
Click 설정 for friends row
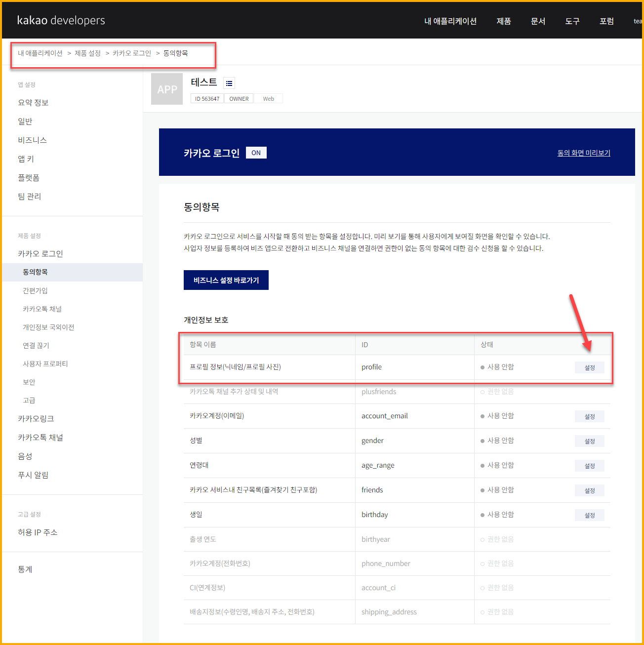point(590,490)
